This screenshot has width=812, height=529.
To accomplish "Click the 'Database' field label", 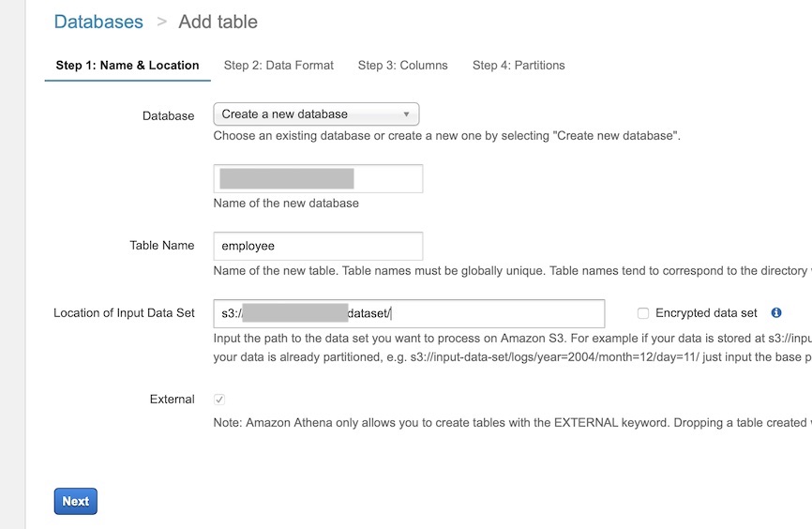I will 168,116.
